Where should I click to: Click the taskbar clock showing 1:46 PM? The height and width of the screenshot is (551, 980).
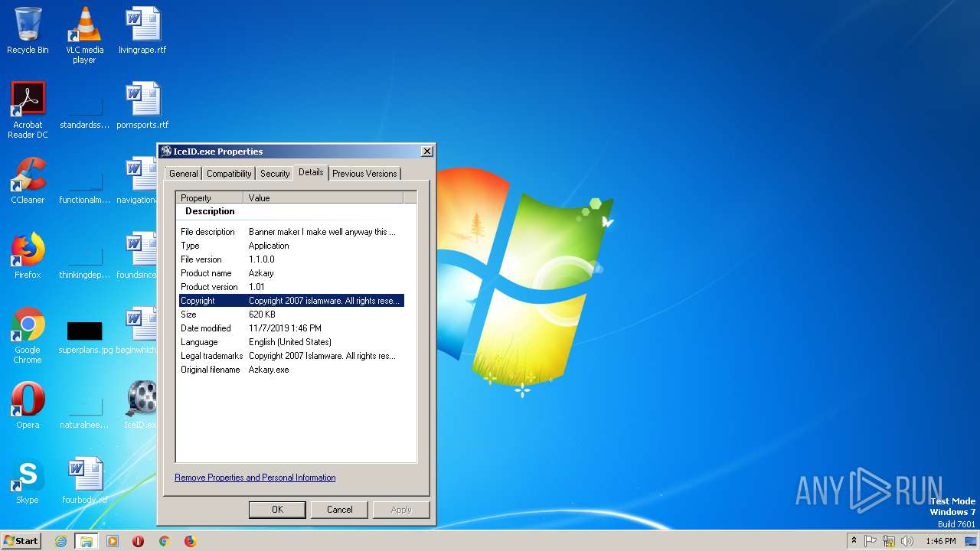coord(940,541)
